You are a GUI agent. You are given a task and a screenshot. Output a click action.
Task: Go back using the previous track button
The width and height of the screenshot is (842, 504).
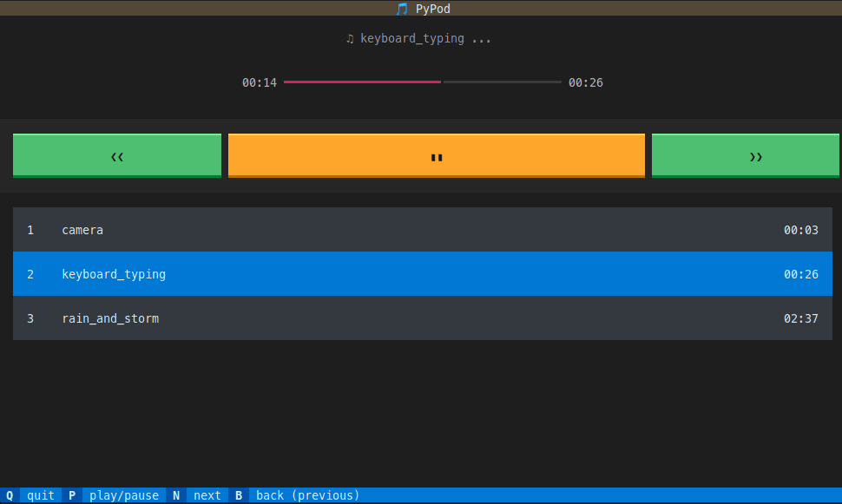pyautogui.click(x=116, y=155)
